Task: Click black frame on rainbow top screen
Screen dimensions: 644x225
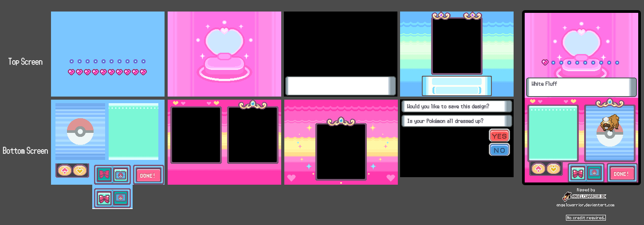Action: click(457, 46)
